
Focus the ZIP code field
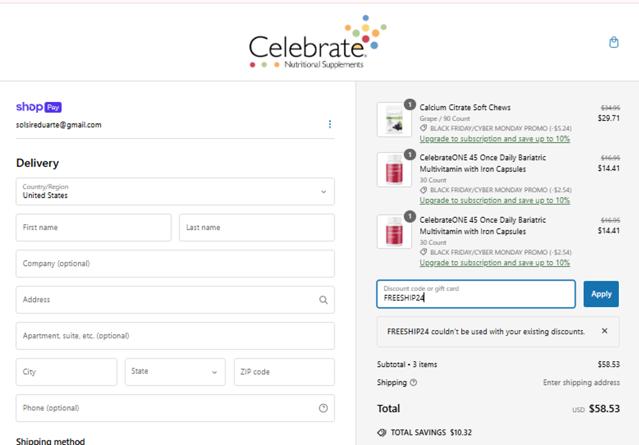point(284,372)
